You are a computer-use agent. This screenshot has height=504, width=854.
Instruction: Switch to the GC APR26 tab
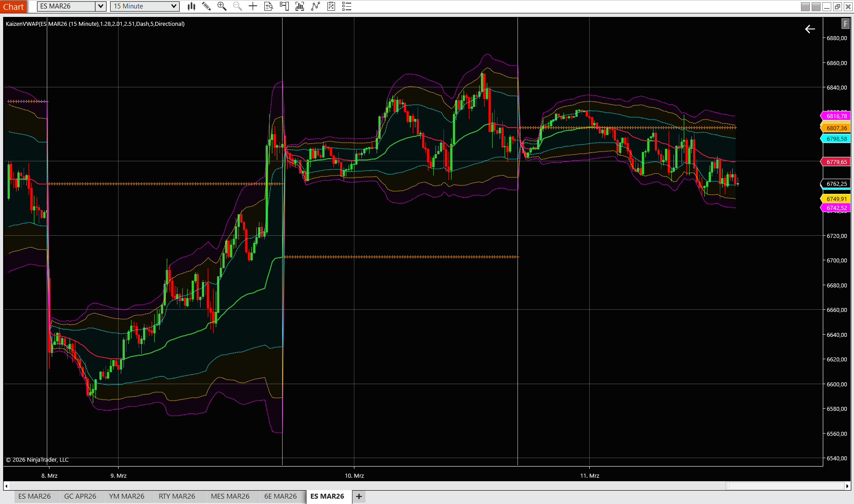tap(81, 496)
